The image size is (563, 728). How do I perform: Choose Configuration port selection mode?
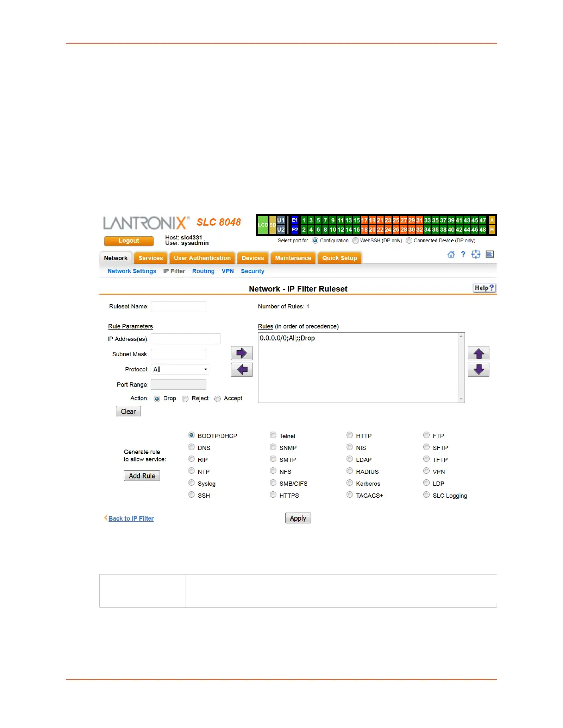(x=315, y=240)
